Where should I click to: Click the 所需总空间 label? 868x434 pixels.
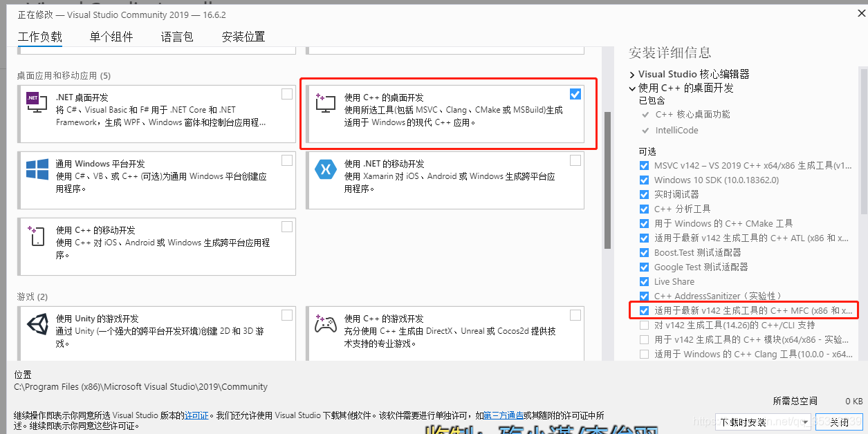click(795, 402)
